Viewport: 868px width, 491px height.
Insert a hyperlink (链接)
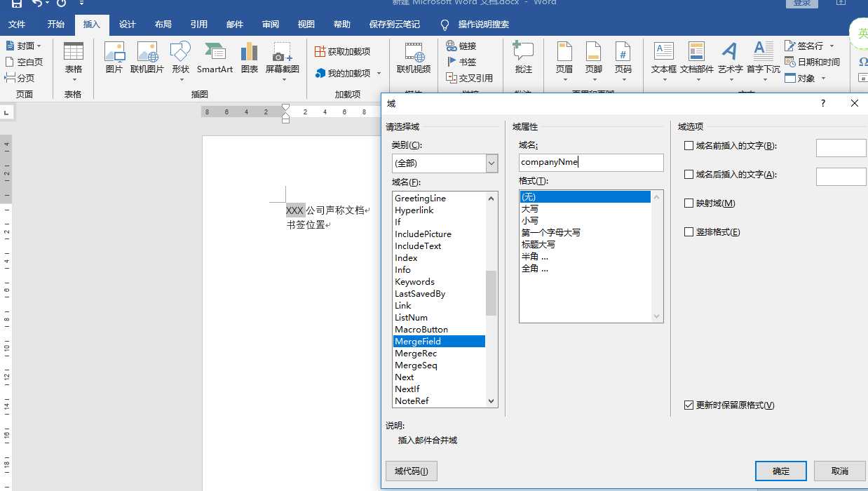tap(462, 46)
